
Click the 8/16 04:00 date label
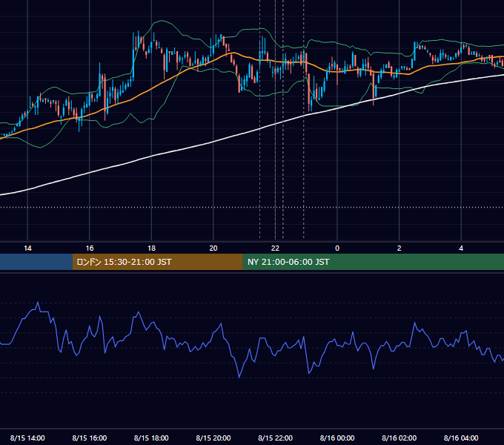(461, 438)
